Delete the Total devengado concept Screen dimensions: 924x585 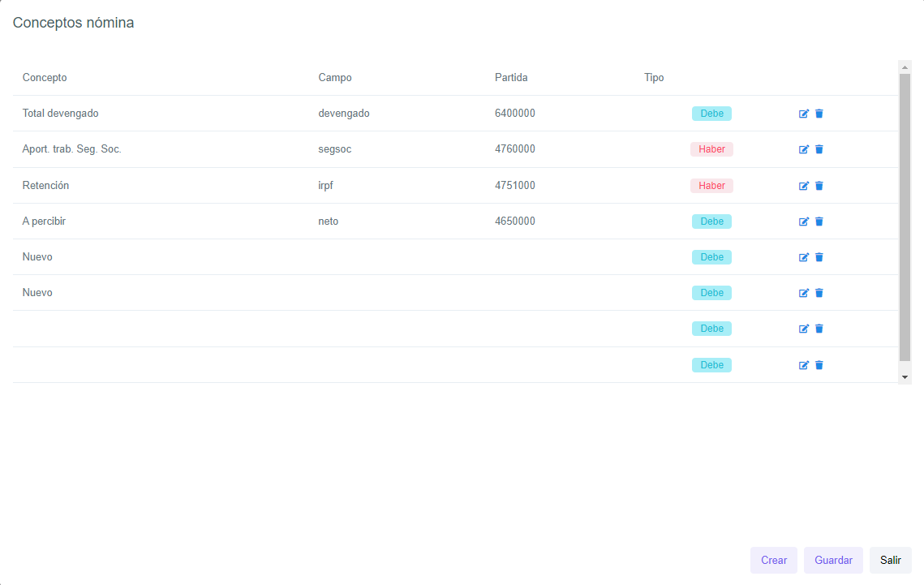819,114
